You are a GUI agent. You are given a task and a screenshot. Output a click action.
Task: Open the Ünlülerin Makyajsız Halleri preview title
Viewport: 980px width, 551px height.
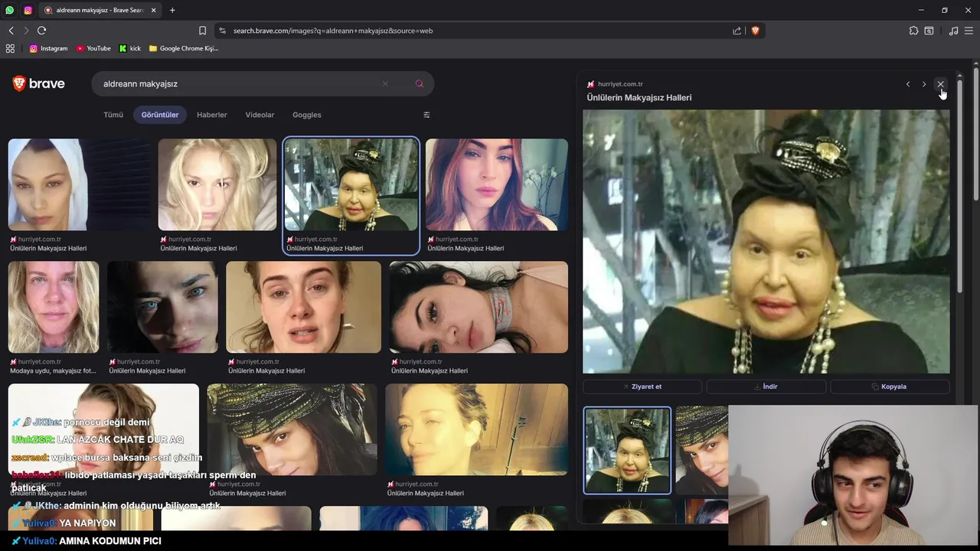(x=639, y=98)
